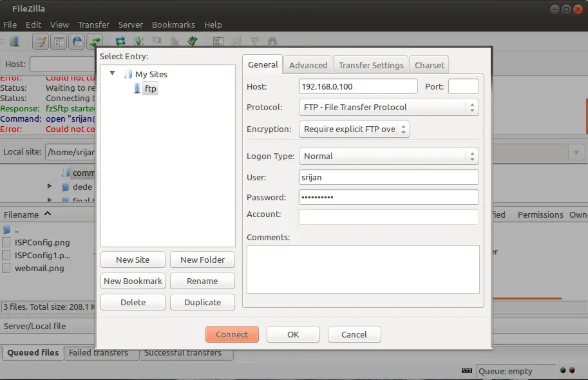
Task: Open the File menu
Action: [x=10, y=24]
